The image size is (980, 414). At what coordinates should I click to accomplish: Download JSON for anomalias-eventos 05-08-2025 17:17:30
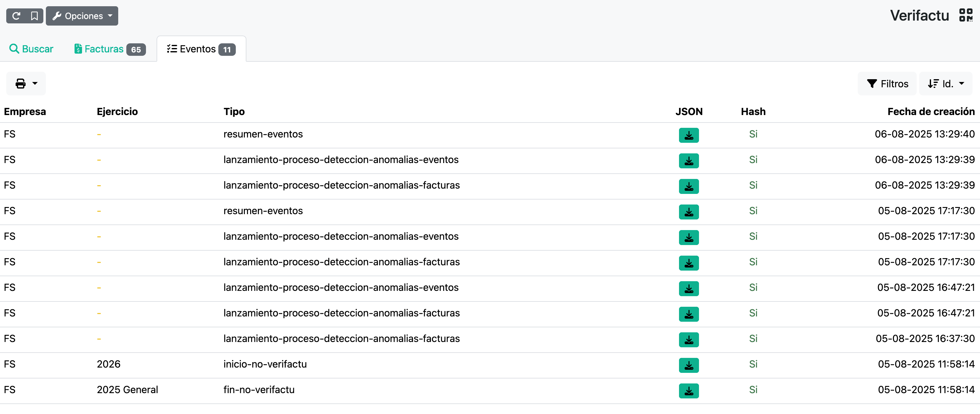pyautogui.click(x=689, y=237)
